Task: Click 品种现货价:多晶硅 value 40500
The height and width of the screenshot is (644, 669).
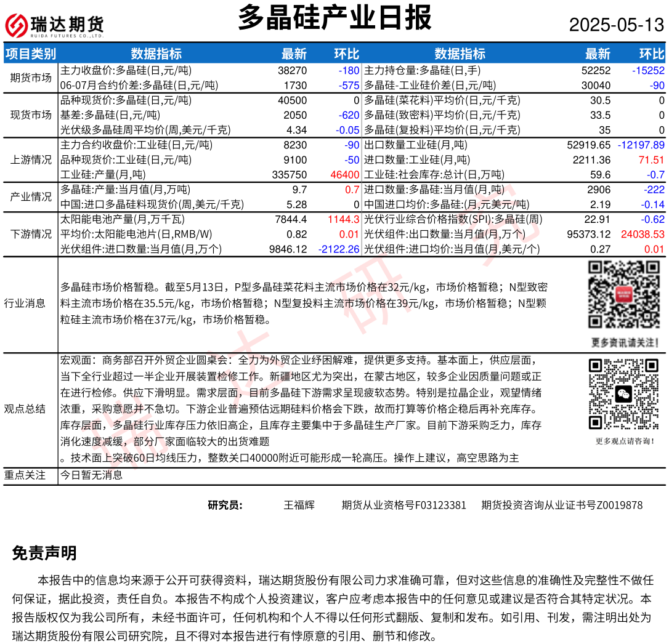Action: [x=292, y=100]
